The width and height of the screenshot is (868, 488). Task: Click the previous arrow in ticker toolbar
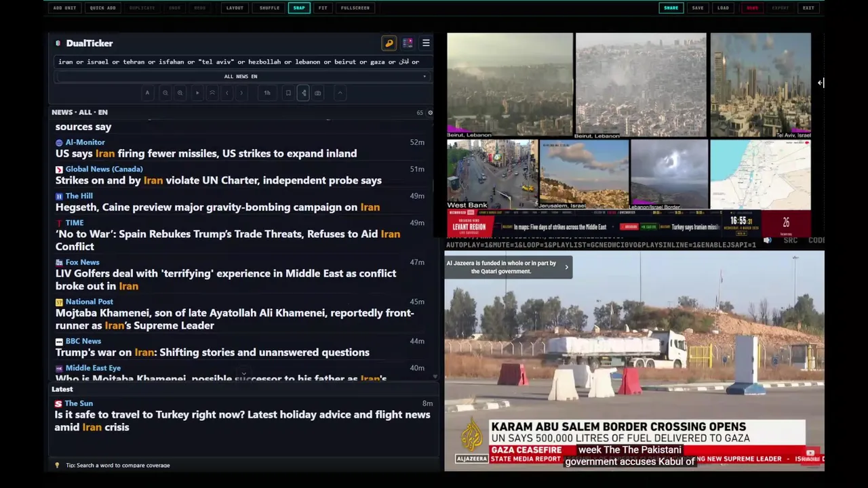[x=227, y=93]
